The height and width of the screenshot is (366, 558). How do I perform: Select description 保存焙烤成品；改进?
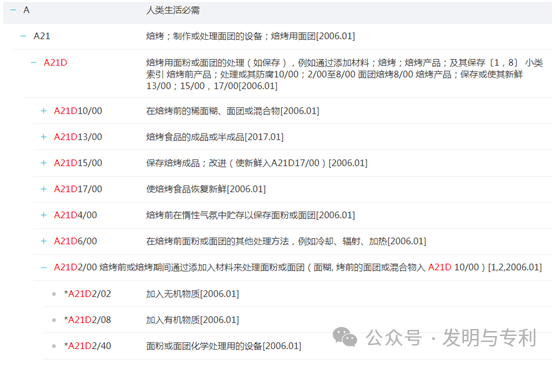(x=257, y=163)
